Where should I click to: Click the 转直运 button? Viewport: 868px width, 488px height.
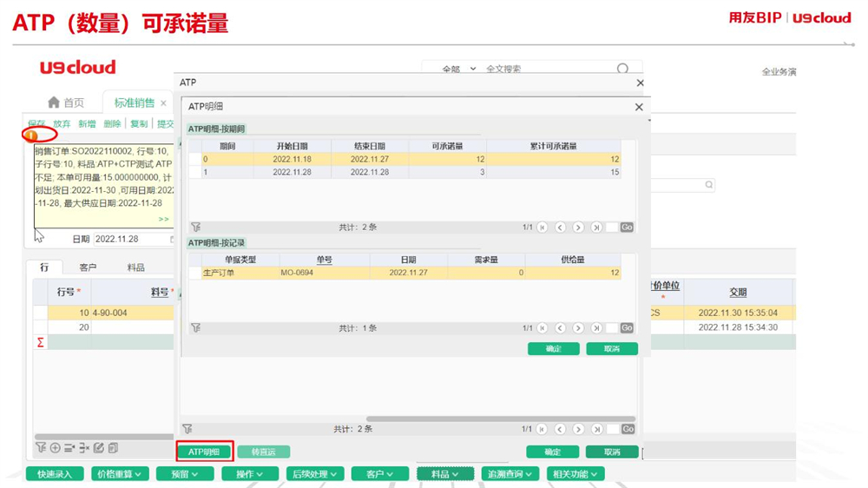[264, 452]
